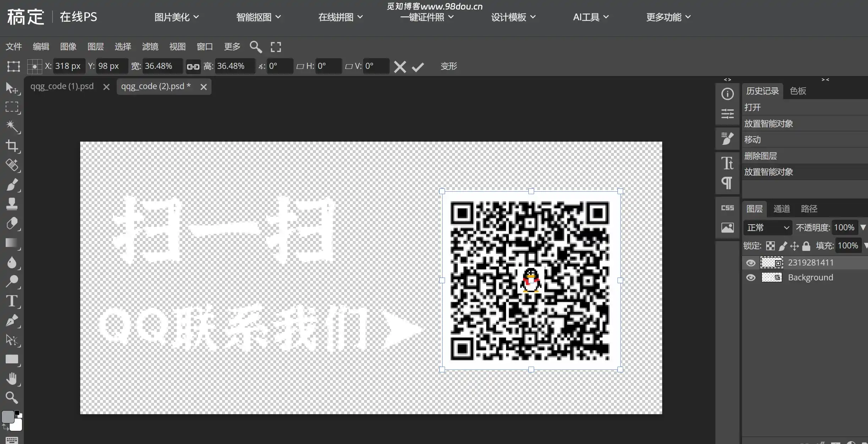The height and width of the screenshot is (444, 868).
Task: Select the Gradient tool
Action: [12, 243]
